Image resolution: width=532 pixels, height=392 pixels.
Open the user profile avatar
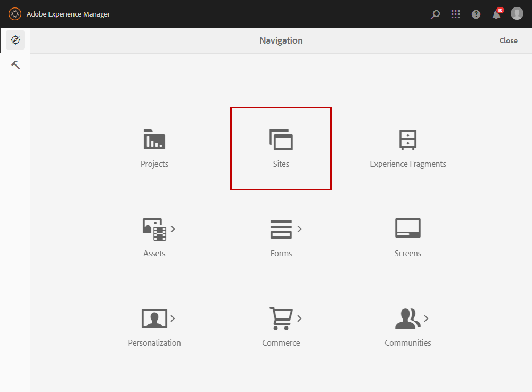tap(517, 13)
